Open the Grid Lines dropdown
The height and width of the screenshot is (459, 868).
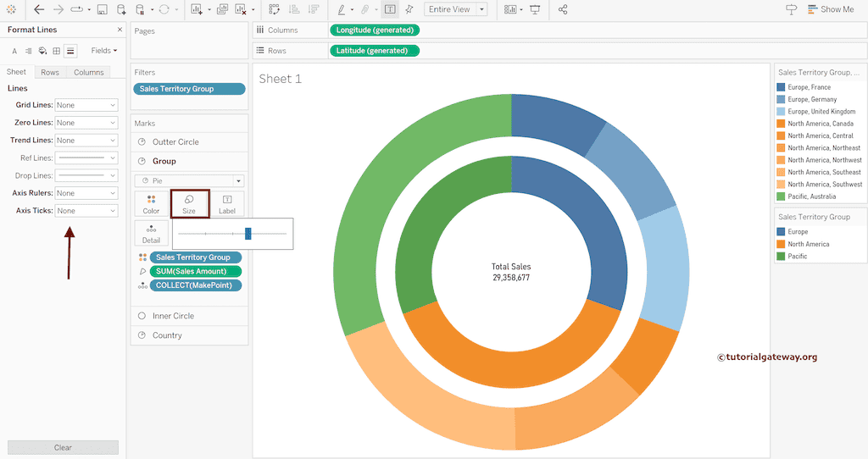click(86, 105)
